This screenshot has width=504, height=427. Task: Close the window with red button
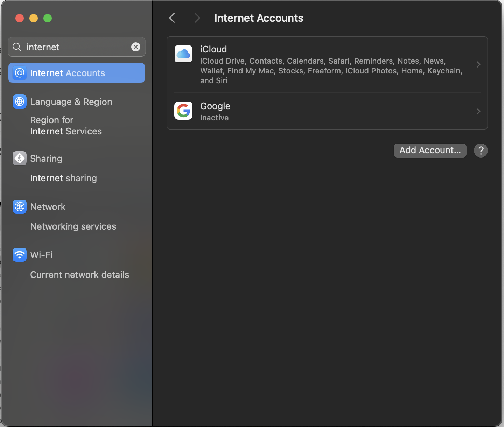pos(20,18)
